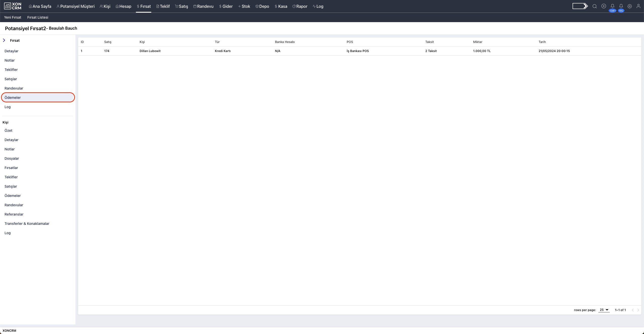Screen dimensions: 644x334
Task: Click the Satış column header
Action: coord(108,42)
